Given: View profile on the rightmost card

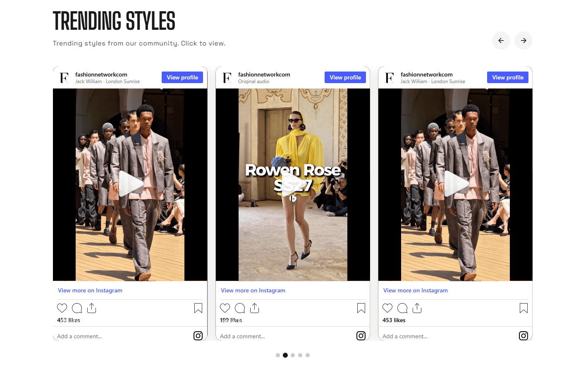Looking at the screenshot, I should (508, 77).
